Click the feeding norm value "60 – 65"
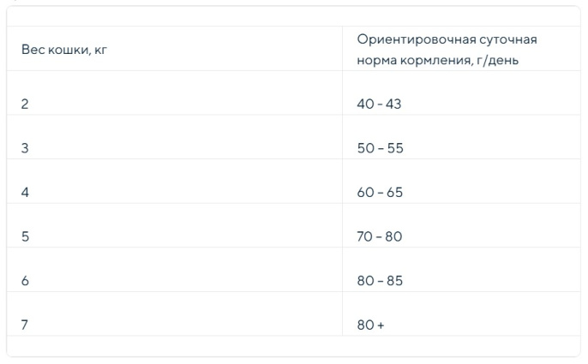 [380, 192]
